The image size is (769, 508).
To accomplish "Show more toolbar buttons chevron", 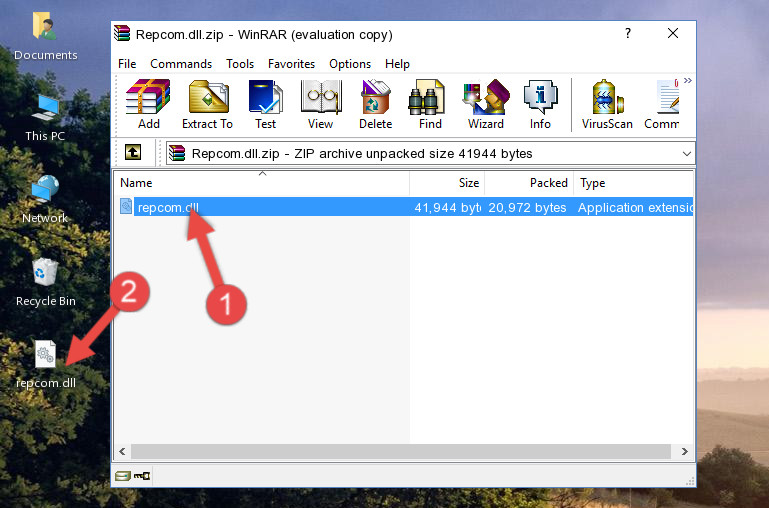I will coord(688,81).
